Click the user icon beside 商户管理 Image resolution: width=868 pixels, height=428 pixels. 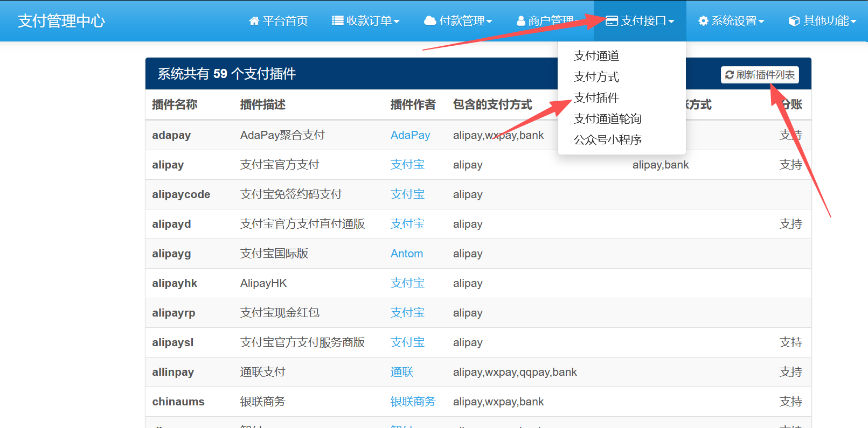click(x=520, y=21)
